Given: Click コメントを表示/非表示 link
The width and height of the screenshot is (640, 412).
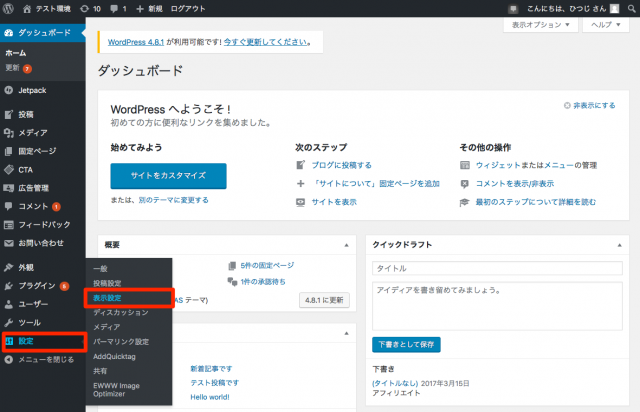Looking at the screenshot, I should 515,183.
